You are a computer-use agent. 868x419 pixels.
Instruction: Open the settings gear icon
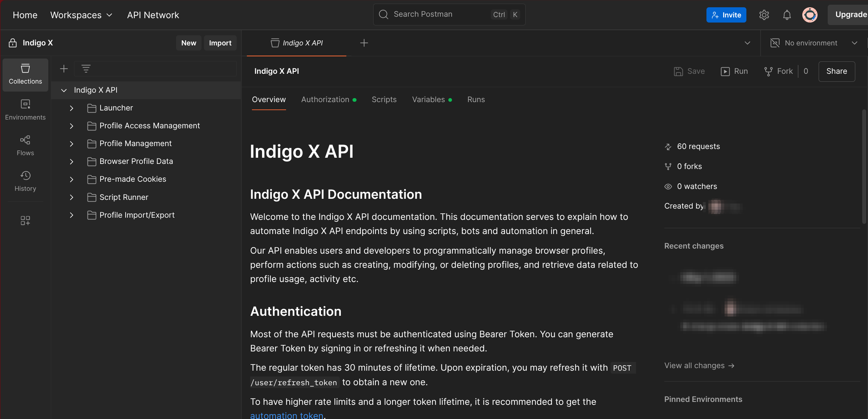click(764, 15)
